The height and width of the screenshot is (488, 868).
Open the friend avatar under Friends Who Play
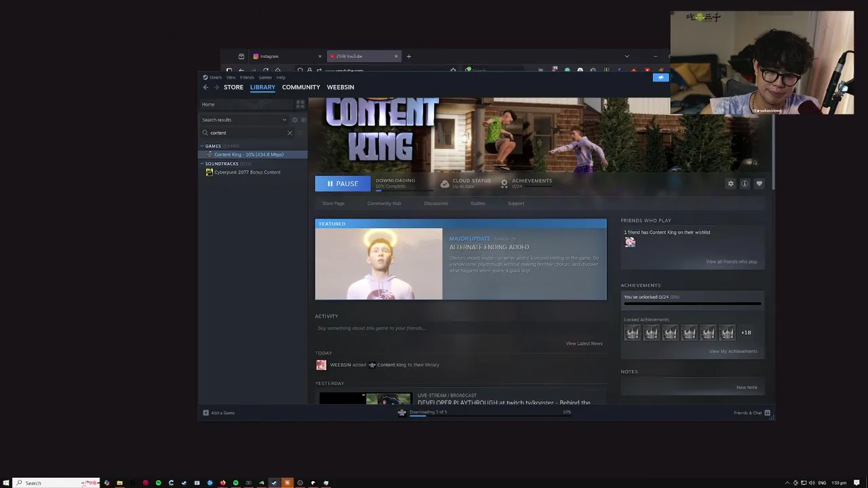tap(630, 243)
